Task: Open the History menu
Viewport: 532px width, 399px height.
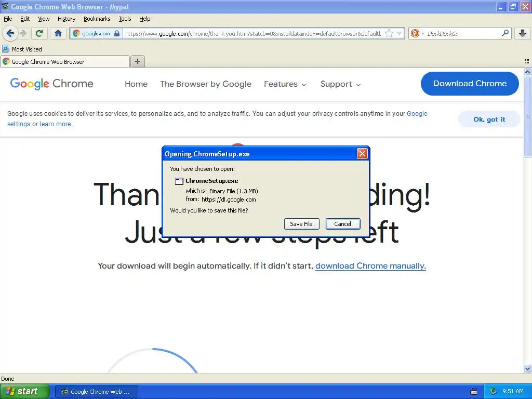Action: coord(66,19)
